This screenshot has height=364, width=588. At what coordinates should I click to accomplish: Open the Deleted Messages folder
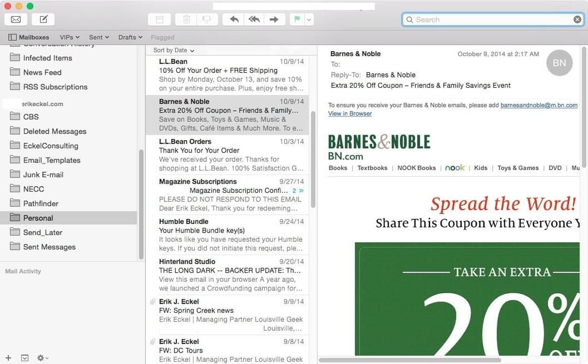68,131
